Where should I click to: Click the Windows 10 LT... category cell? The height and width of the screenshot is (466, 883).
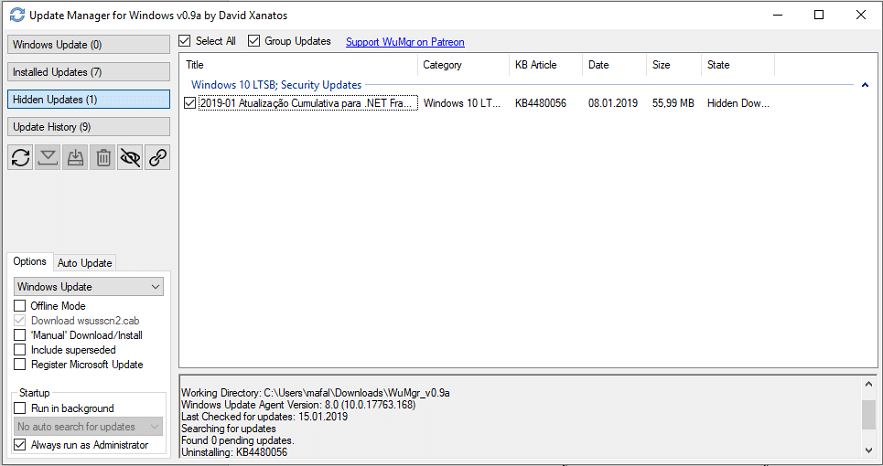462,103
